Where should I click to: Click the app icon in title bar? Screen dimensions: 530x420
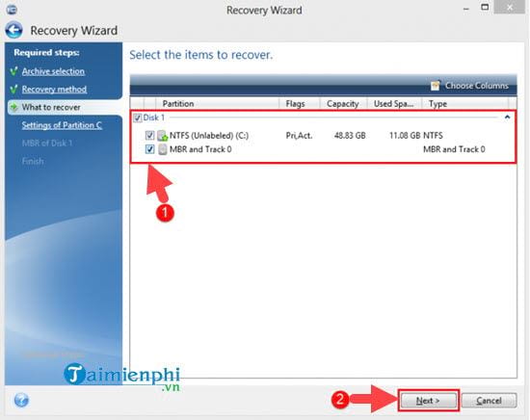click(12, 10)
